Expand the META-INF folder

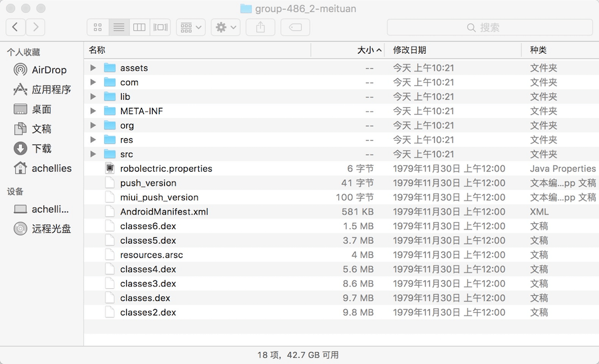(x=93, y=111)
